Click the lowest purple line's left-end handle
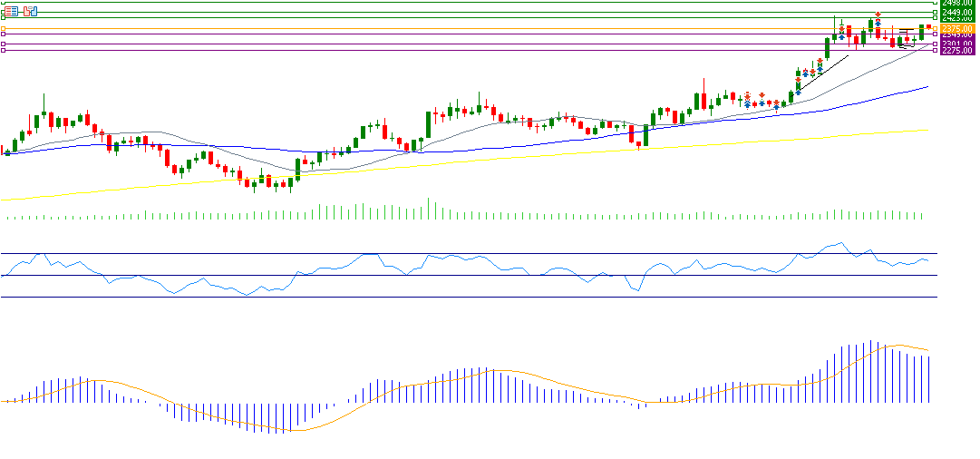980x459 pixels. coord(3,51)
